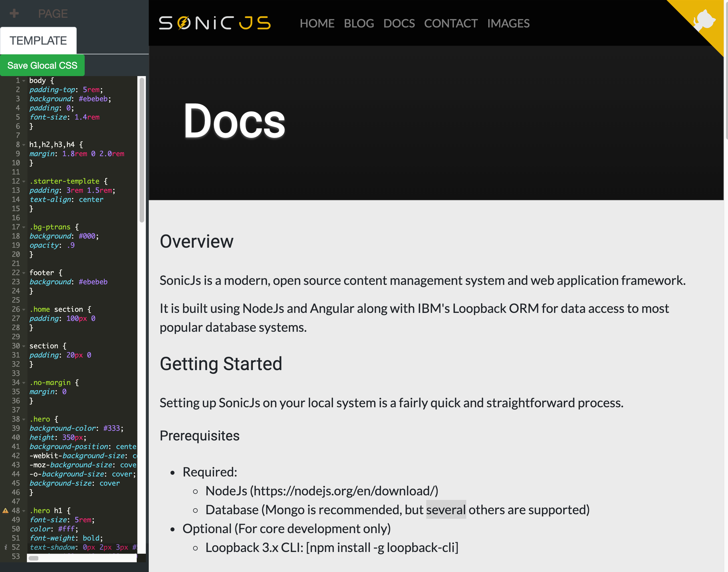Go to HOME in navigation
Viewport: 728px width, 572px height.
tap(317, 23)
